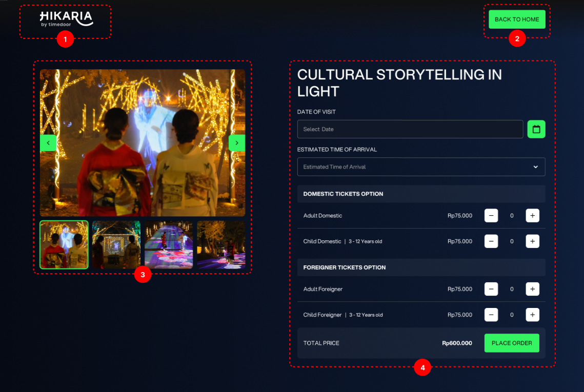Decrease Child Foreigner ticket count
The width and height of the screenshot is (584, 392).
click(x=491, y=315)
